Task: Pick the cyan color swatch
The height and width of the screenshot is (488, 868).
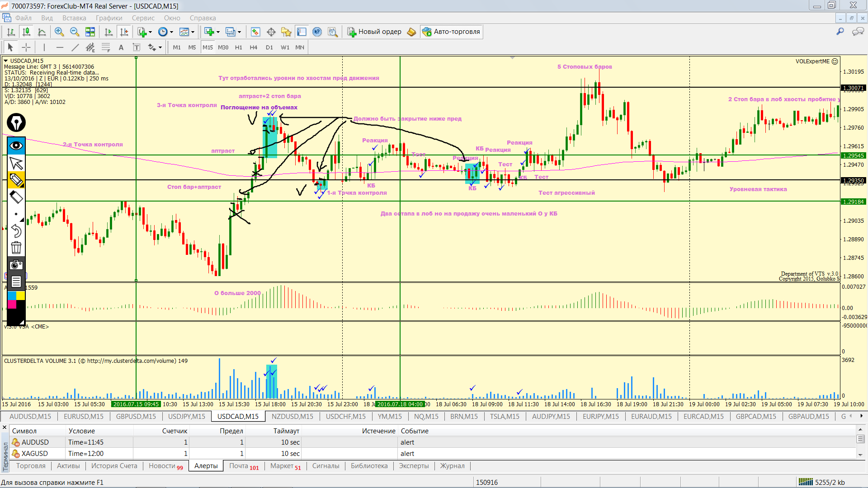Action: point(12,296)
